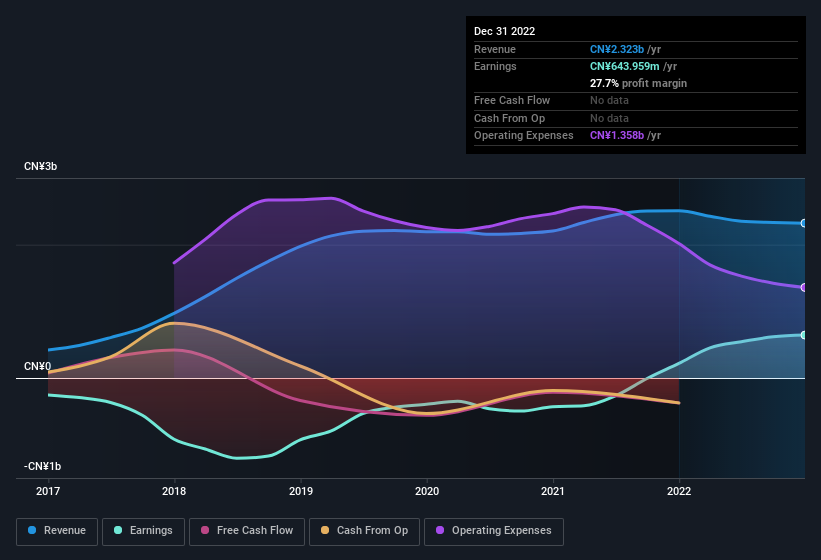Select the 2021 axis label
Screen dimensions: 821x560
553,491
